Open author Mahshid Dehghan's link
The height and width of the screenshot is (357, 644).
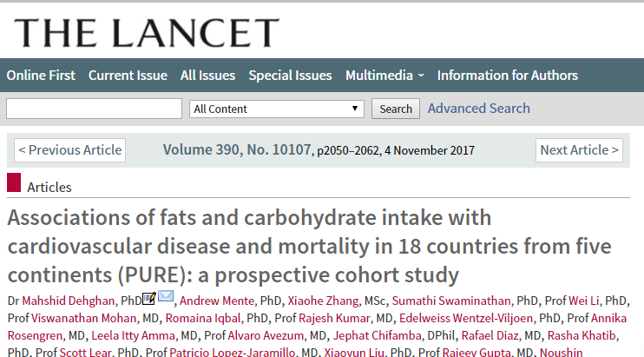(69, 301)
